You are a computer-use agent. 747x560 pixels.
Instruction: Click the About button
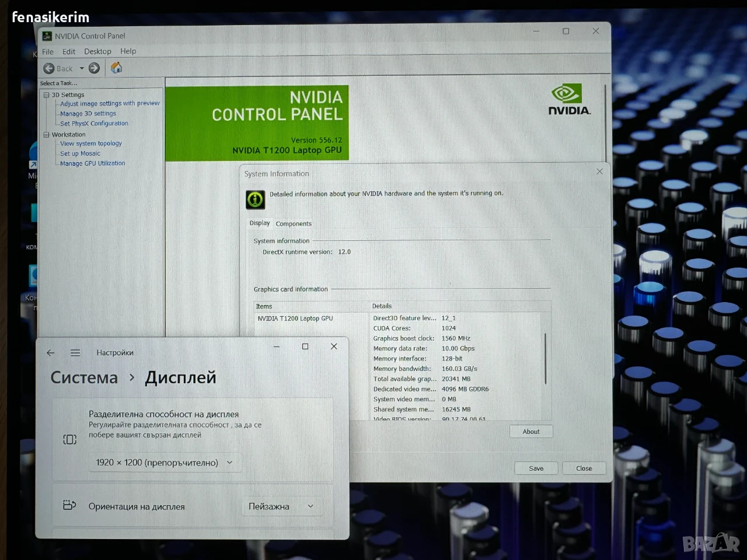pos(531,432)
